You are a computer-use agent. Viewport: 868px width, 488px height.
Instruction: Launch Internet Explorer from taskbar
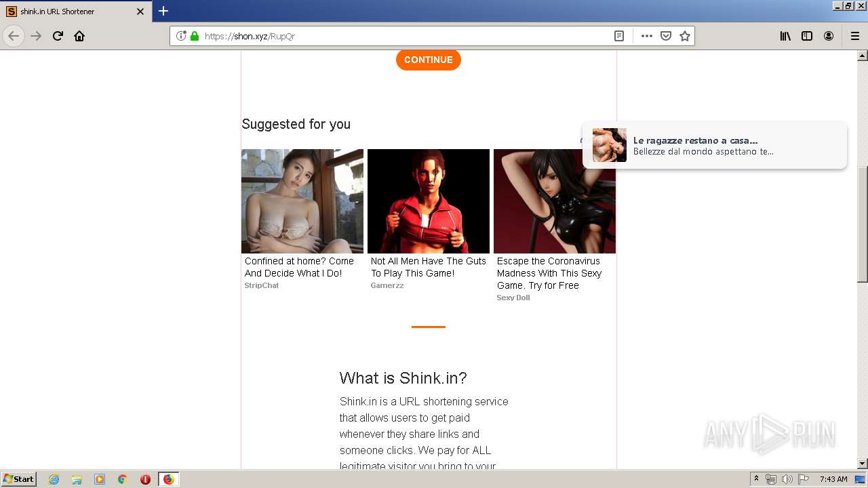[x=54, y=479]
